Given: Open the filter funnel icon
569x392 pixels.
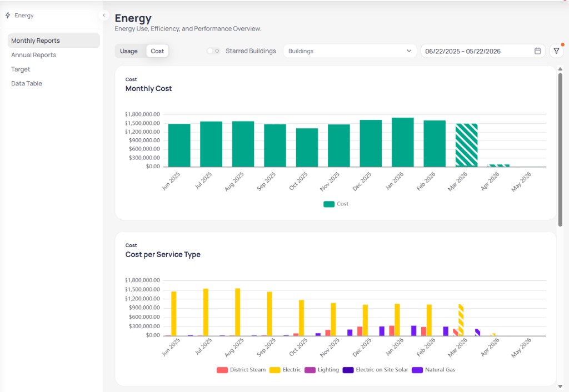Looking at the screenshot, I should point(556,51).
